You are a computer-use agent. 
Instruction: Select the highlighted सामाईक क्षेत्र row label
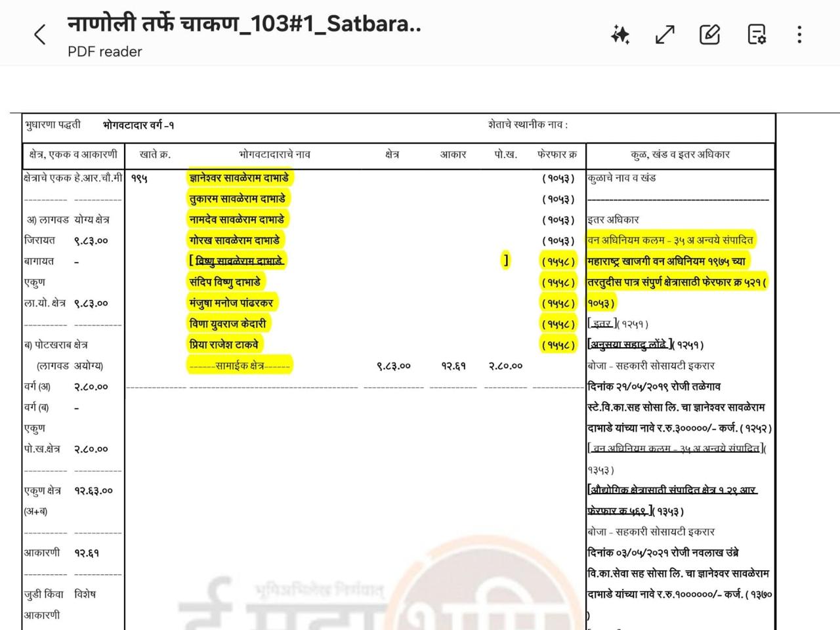[239, 366]
